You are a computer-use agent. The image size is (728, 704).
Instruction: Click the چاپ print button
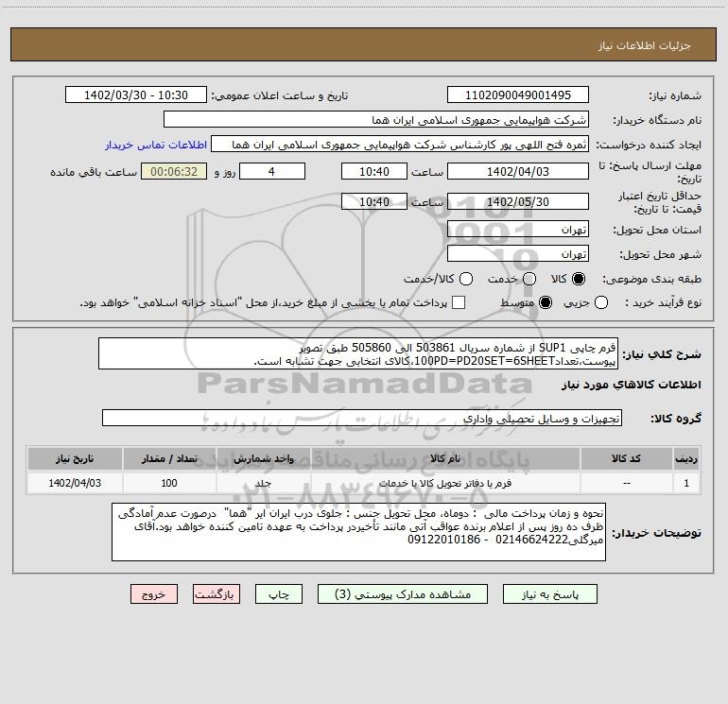click(x=279, y=594)
